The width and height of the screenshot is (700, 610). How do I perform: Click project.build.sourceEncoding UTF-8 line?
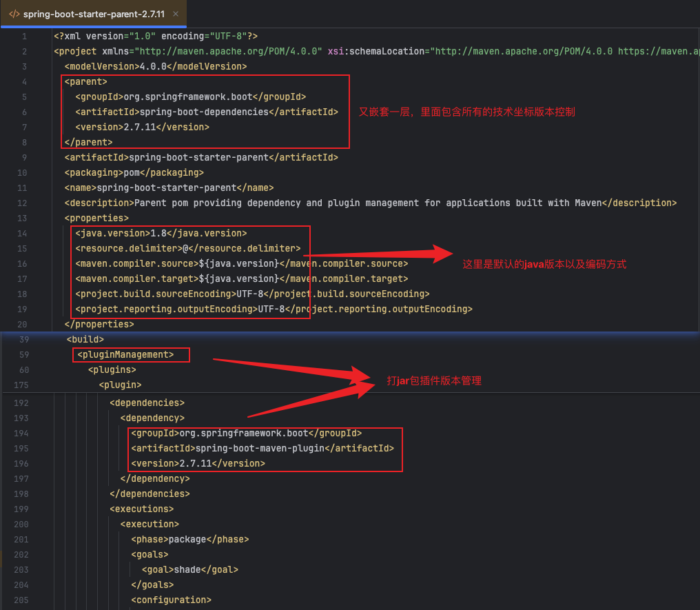(252, 294)
